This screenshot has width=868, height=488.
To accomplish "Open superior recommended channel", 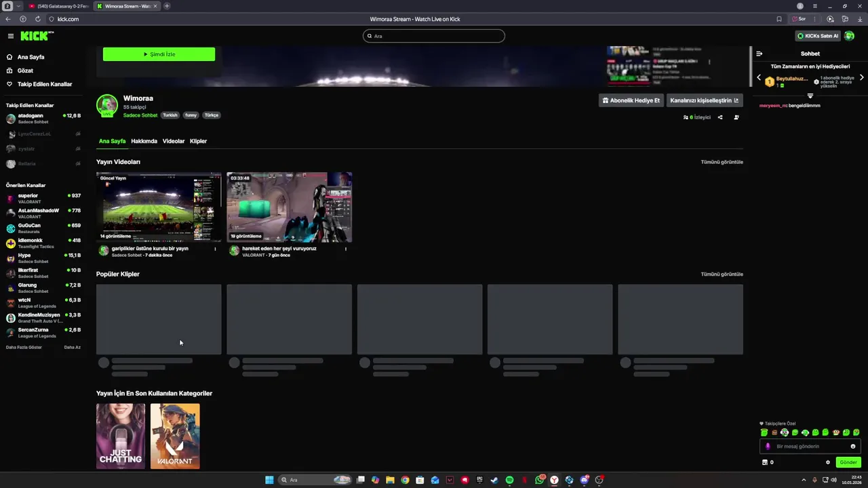I will click(43, 199).
